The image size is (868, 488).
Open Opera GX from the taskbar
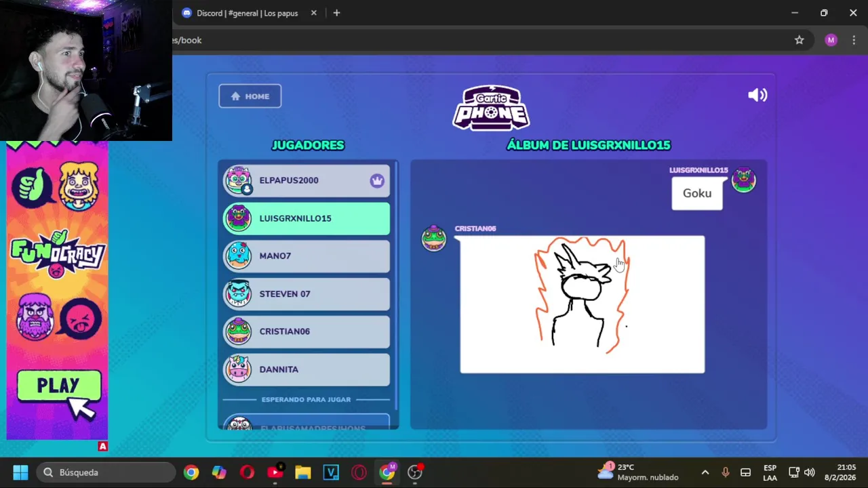(x=359, y=472)
